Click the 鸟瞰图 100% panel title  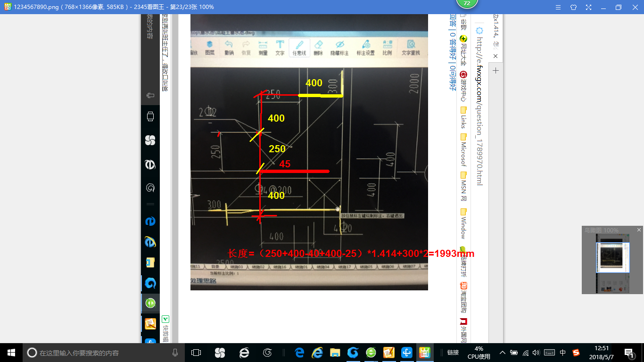[x=602, y=230]
